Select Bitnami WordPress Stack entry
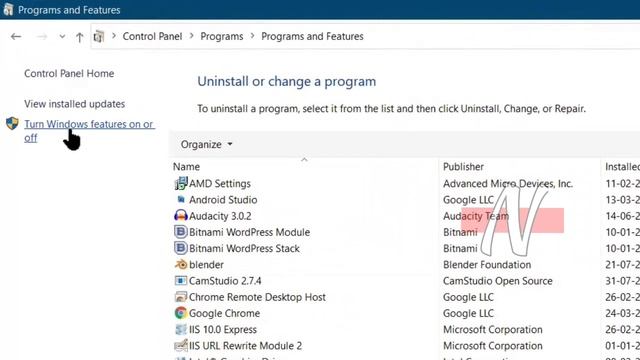Viewport: 640px width, 360px height. pyautogui.click(x=244, y=248)
